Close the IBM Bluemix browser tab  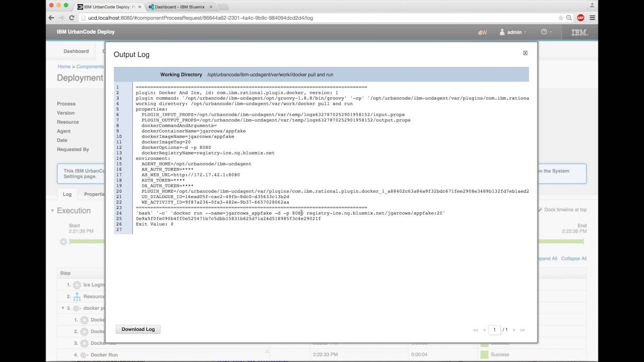point(211,7)
